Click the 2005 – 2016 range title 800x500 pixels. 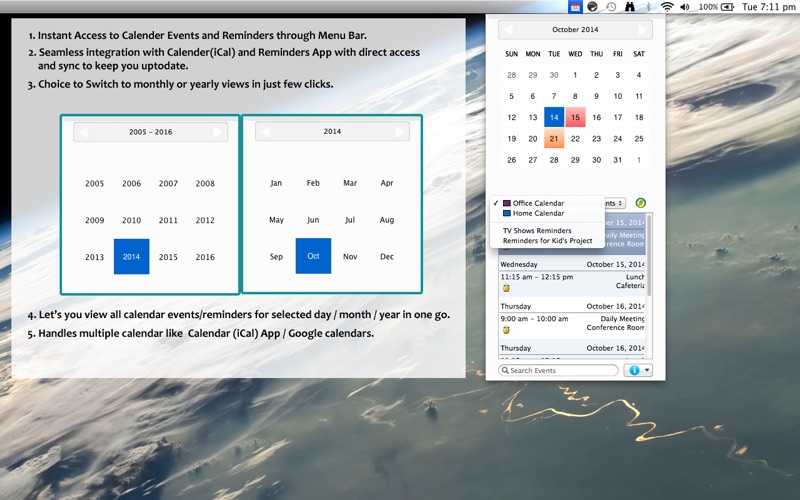click(151, 132)
